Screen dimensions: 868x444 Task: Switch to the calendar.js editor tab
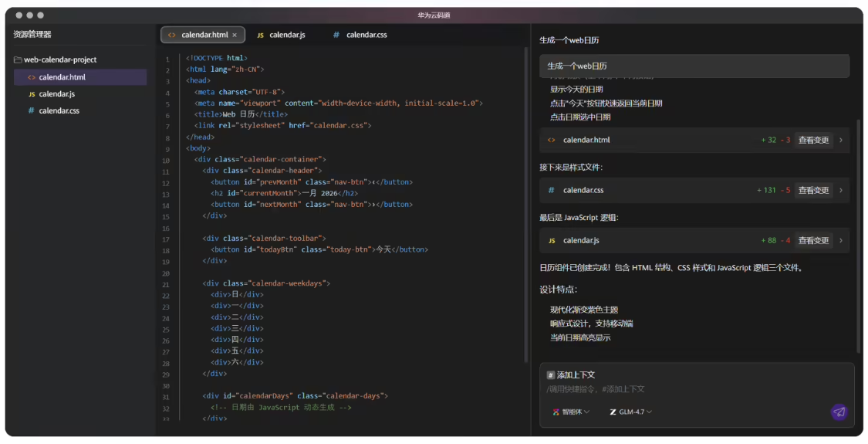point(281,35)
